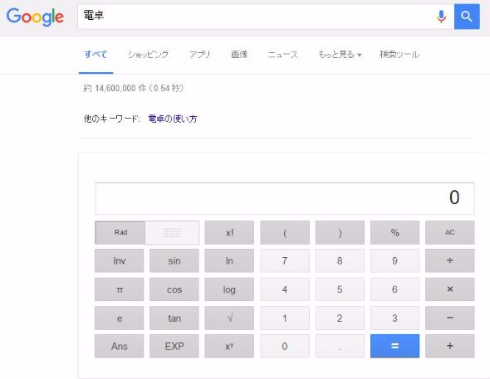Insert previous answer with Ans
Image resolution: width=490 pixels, height=379 pixels.
coord(119,346)
